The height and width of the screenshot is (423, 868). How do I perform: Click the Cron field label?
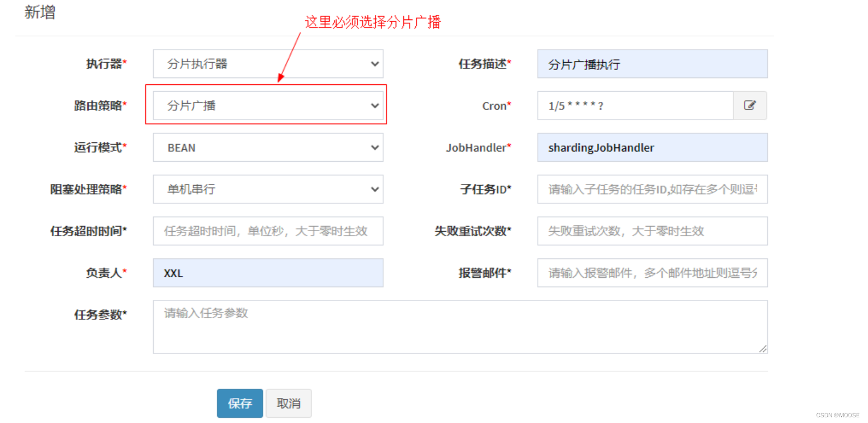(497, 106)
